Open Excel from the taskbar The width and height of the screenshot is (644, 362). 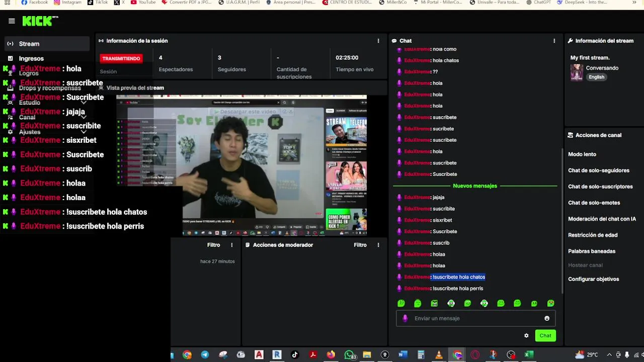(529, 355)
